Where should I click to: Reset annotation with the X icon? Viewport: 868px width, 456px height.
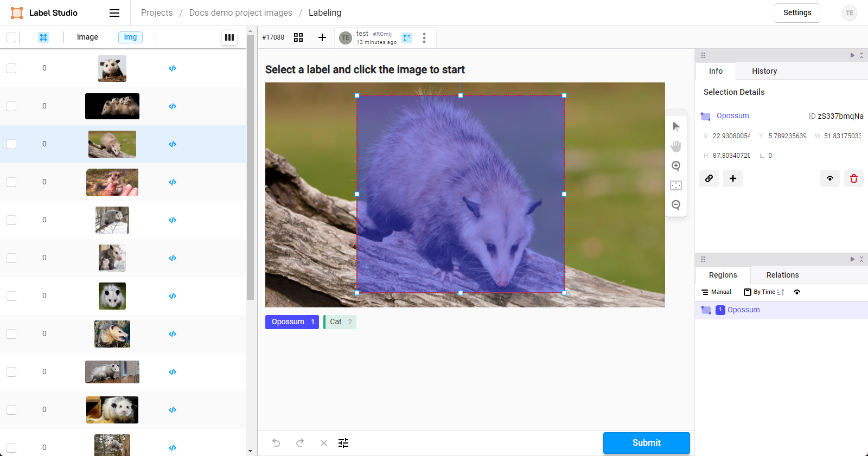[x=324, y=443]
